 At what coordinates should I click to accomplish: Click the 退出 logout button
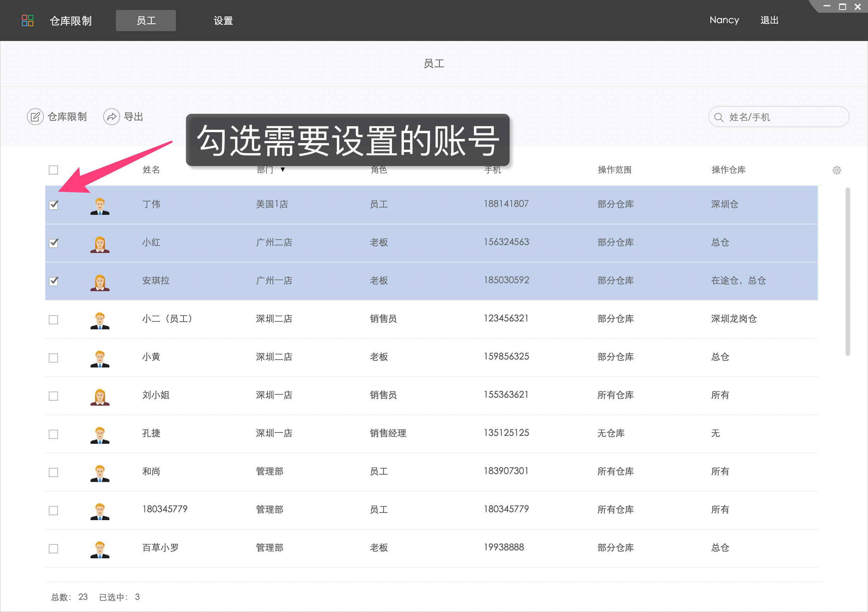(769, 20)
